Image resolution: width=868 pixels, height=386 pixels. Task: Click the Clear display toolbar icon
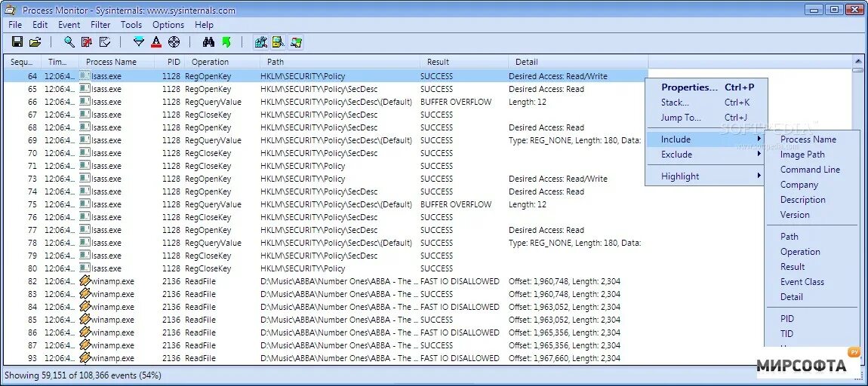(104, 41)
